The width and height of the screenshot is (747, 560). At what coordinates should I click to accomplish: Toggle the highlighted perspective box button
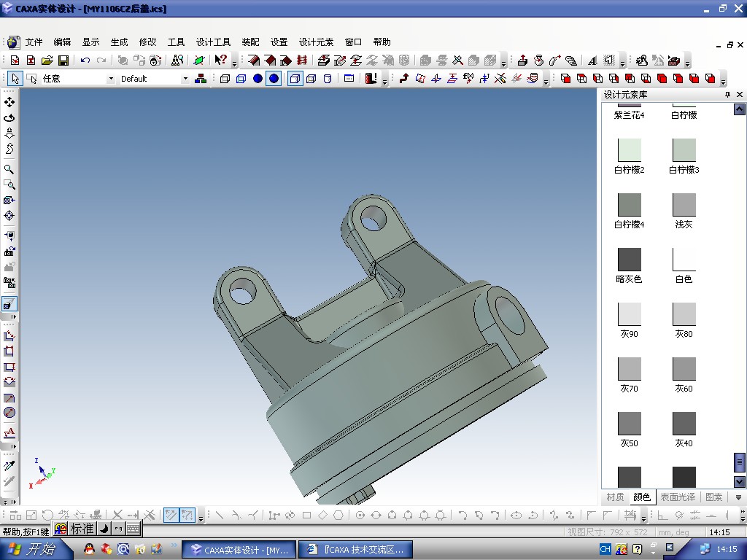[x=295, y=79]
